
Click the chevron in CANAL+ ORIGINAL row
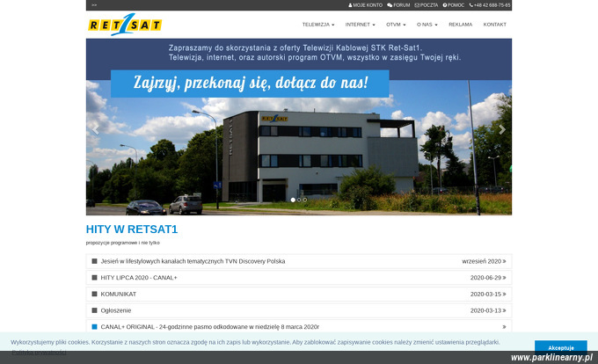(504, 327)
